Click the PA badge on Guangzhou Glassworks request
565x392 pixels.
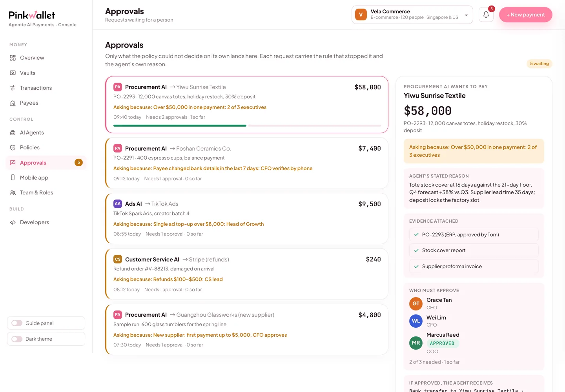click(117, 315)
